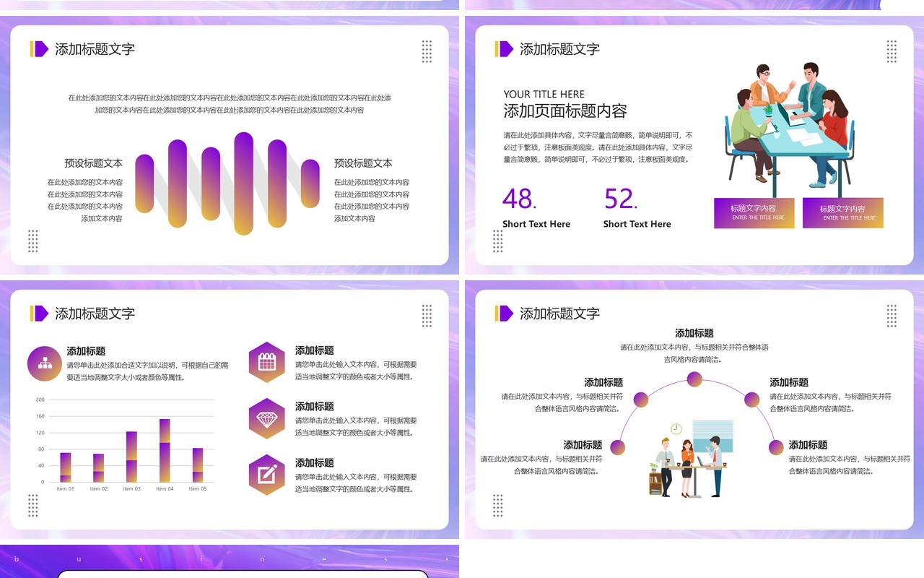Viewport: 924px width, 578px height.
Task: Click the '40' axis value
Action: [42, 465]
